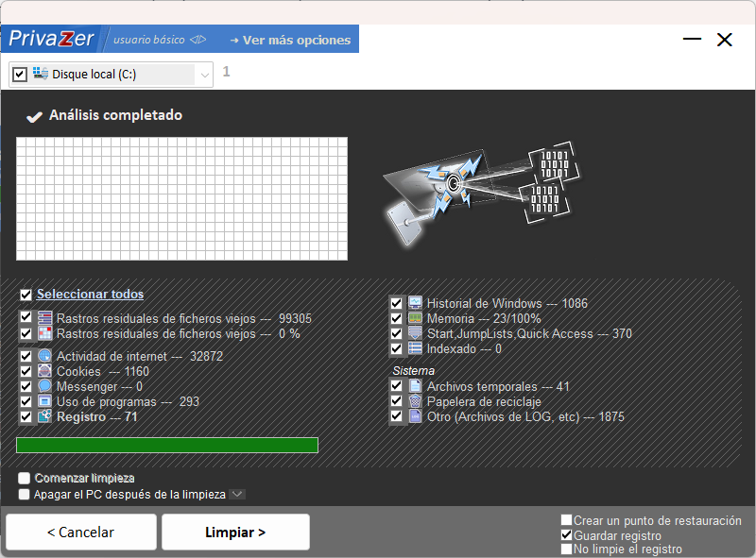
Task: Click the Uso de programas icon
Action: (x=44, y=401)
